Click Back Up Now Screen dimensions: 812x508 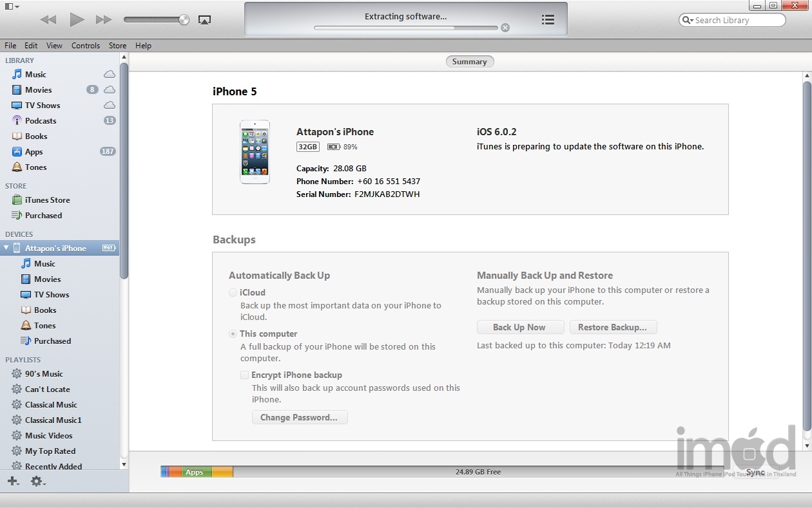tap(520, 327)
